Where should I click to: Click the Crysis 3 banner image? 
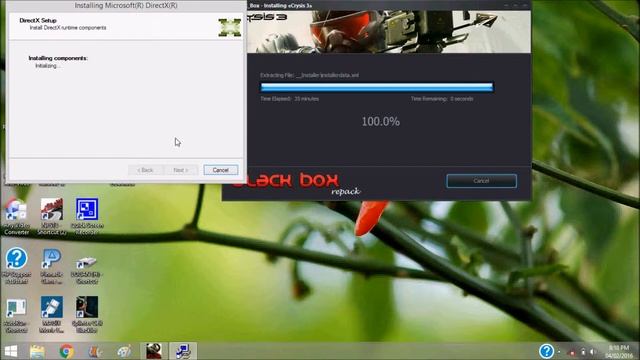pos(389,32)
